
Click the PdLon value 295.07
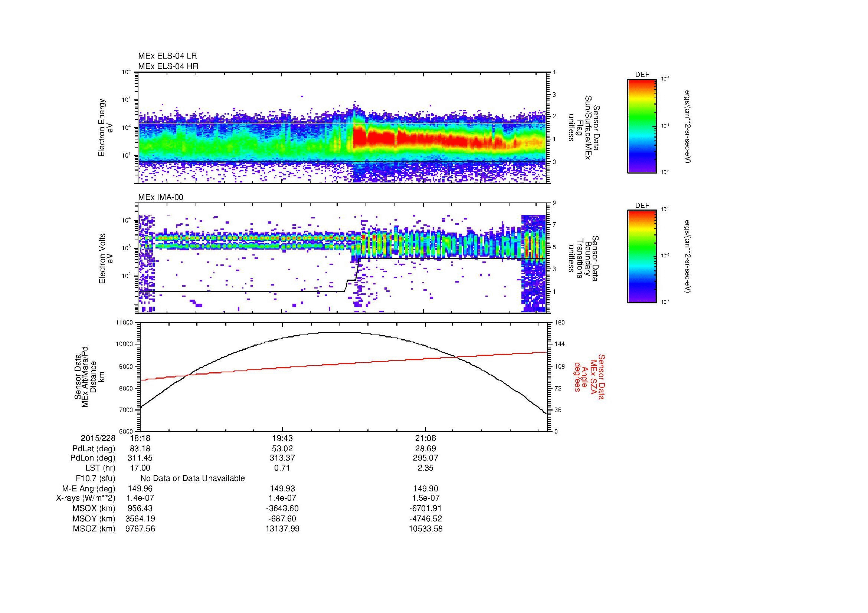point(426,458)
